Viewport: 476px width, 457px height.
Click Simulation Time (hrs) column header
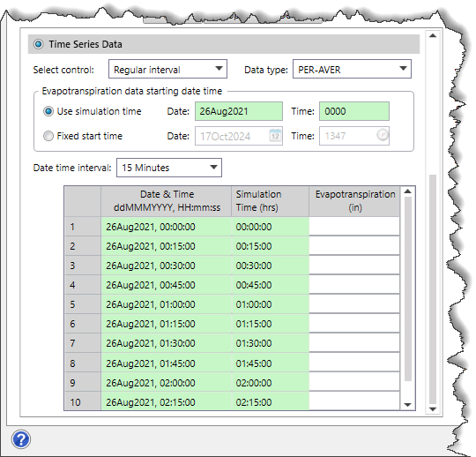click(x=271, y=201)
